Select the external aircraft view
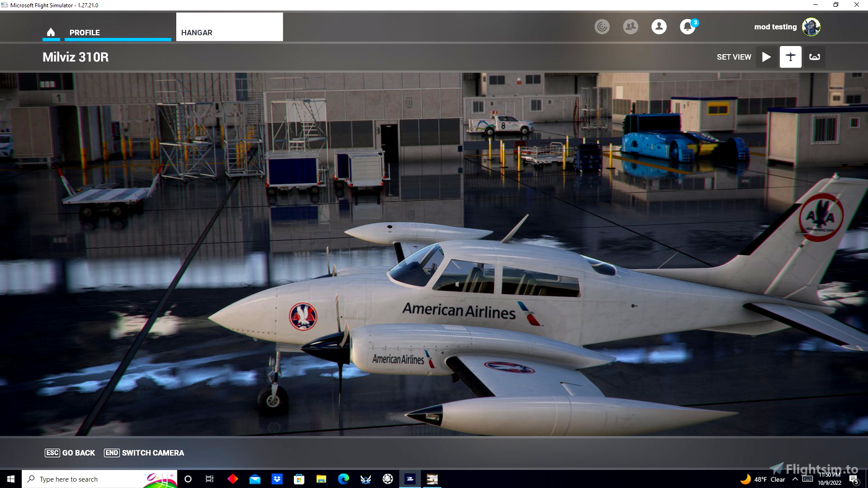The height and width of the screenshot is (488, 868). (x=790, y=57)
